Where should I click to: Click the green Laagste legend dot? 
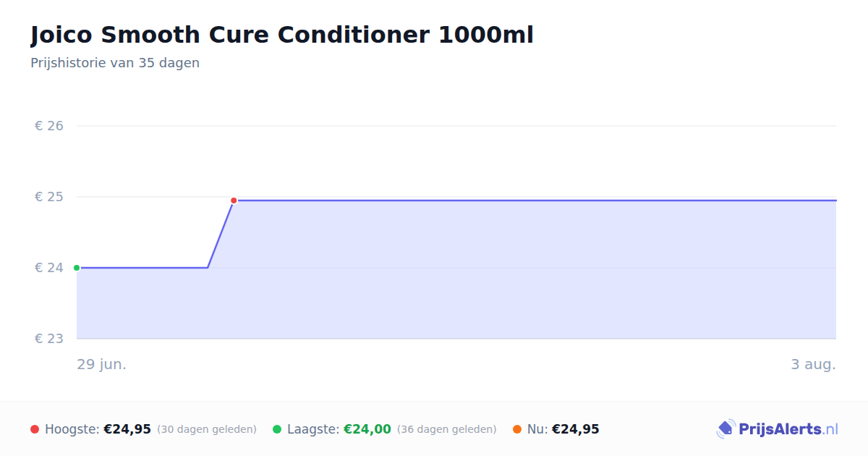pyautogui.click(x=277, y=429)
